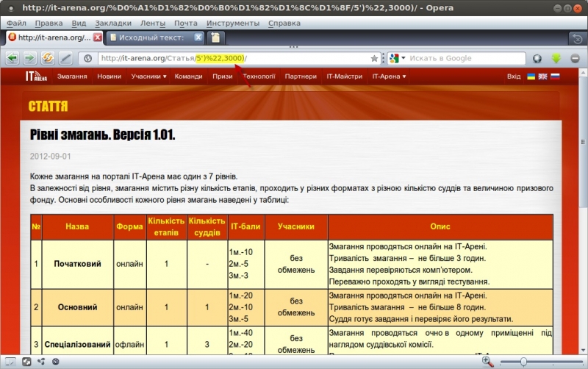
Task: Click the date 2012-09-01
Action: click(x=50, y=157)
